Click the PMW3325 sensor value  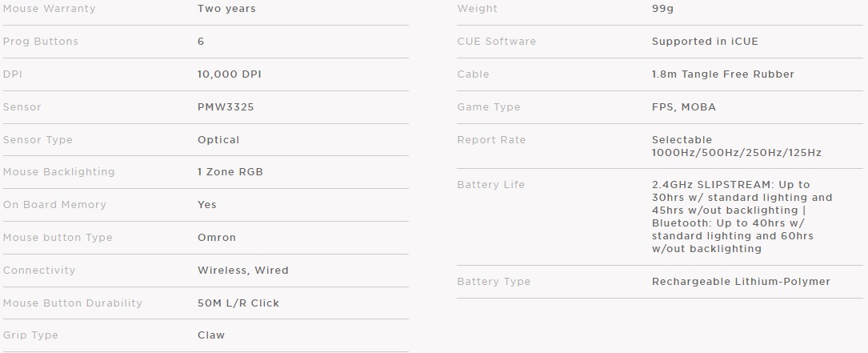pyautogui.click(x=226, y=107)
